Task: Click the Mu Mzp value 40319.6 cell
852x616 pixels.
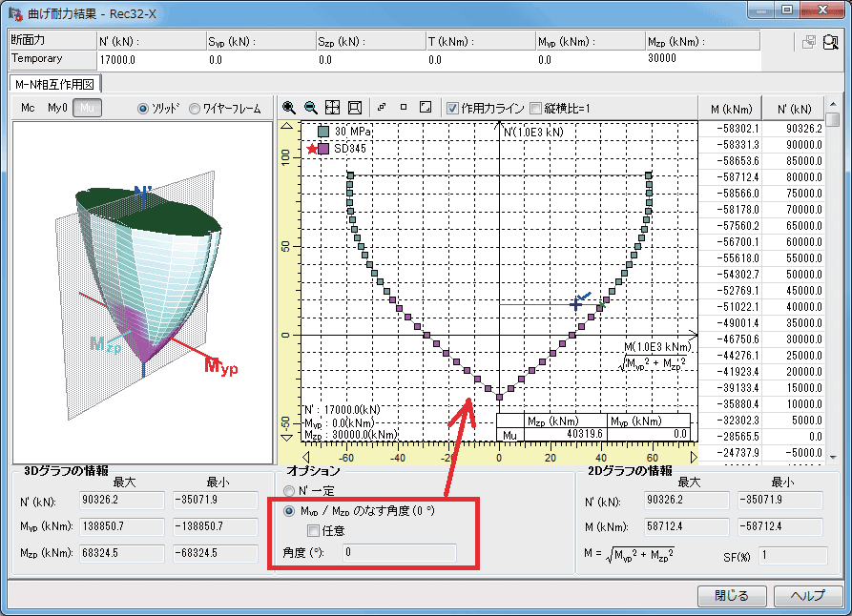Action: click(x=566, y=434)
